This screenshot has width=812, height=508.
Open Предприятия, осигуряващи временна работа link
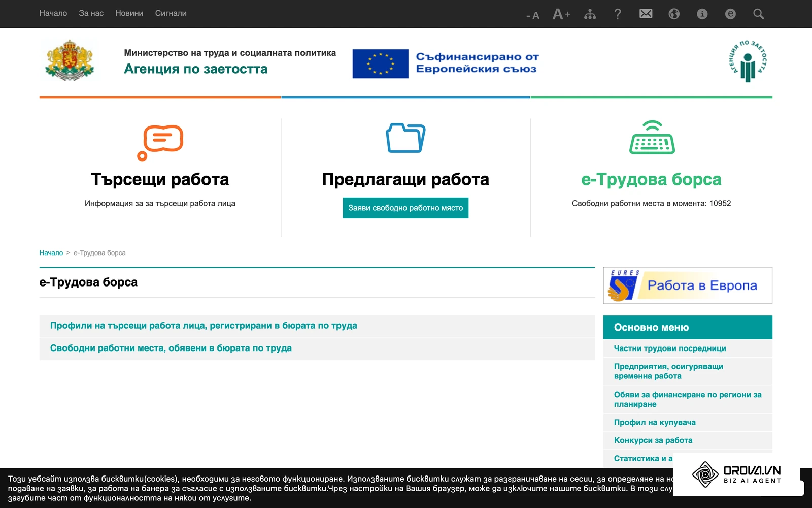click(668, 371)
